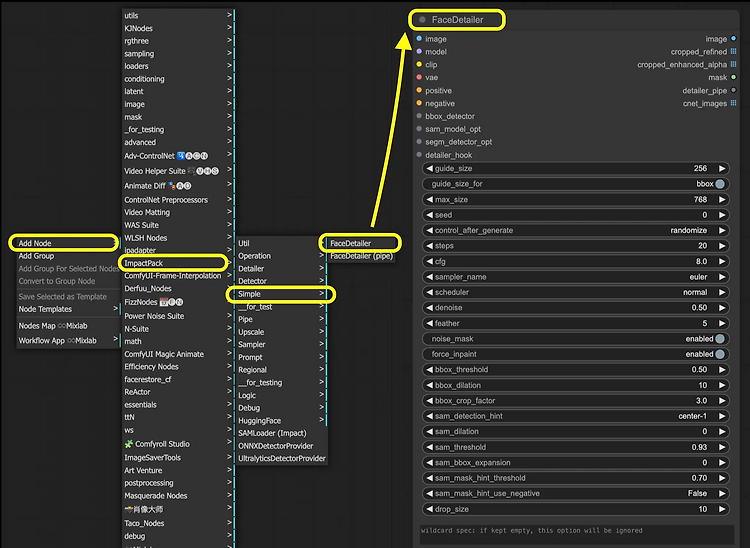
Task: Click the vae input socket dot
Action: (x=419, y=77)
